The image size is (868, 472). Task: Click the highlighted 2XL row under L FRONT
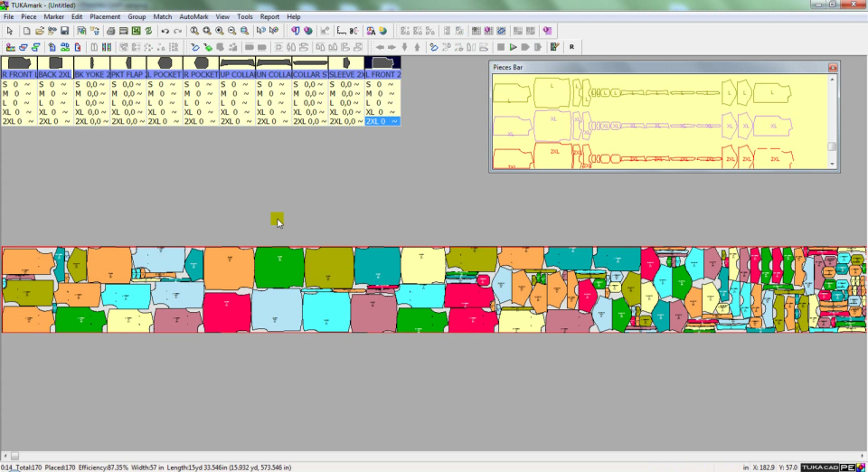point(382,121)
